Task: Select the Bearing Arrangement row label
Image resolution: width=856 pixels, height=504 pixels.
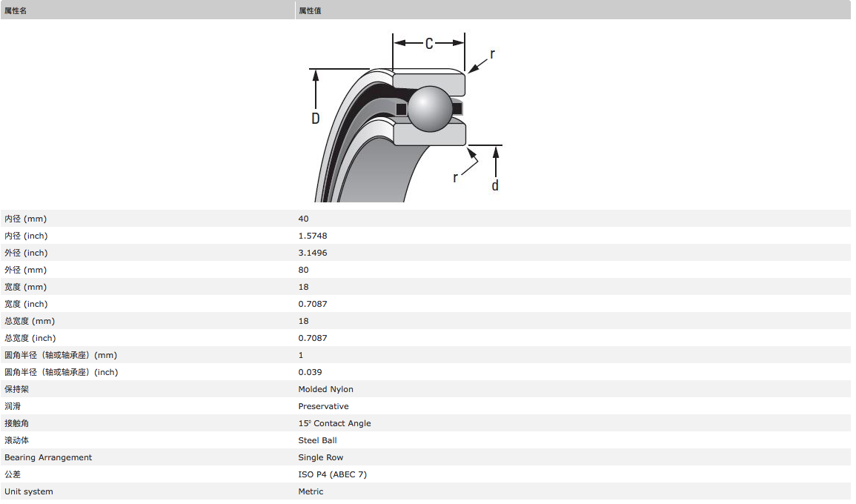Action: pyautogui.click(x=48, y=457)
